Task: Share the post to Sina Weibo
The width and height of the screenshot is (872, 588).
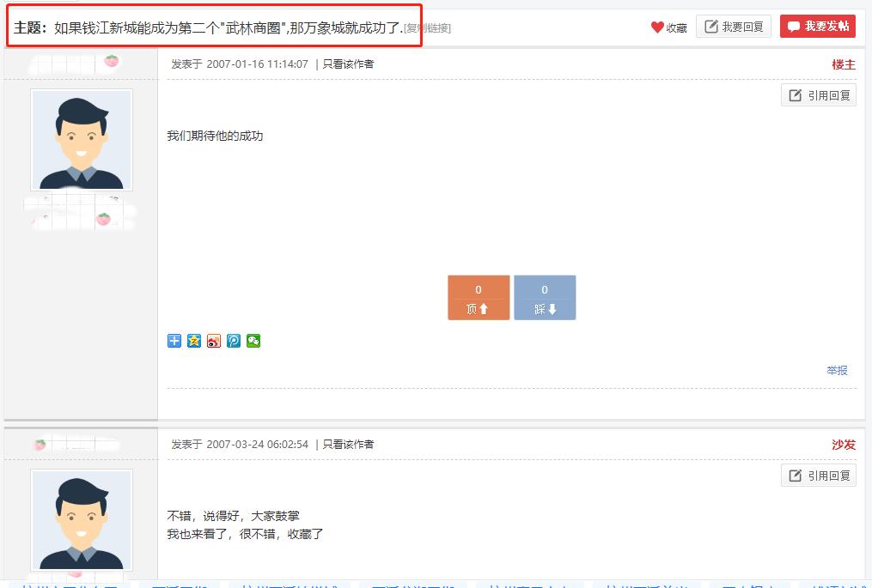Action: coord(213,340)
